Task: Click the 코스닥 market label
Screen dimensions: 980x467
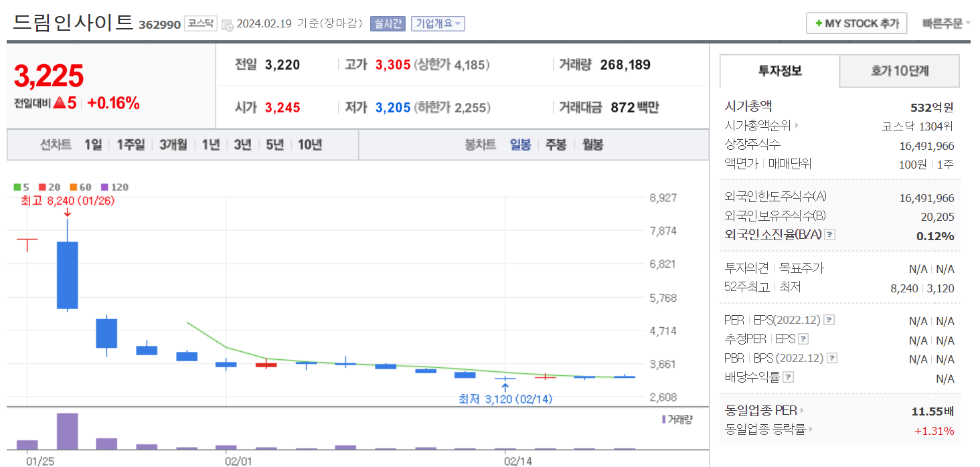Action: (200, 23)
